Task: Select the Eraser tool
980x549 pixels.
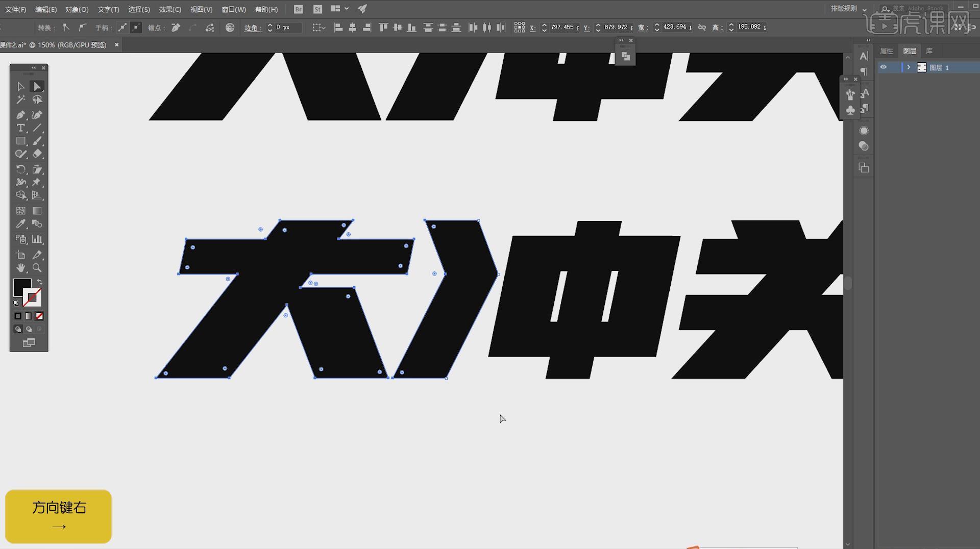Action: [x=37, y=154]
